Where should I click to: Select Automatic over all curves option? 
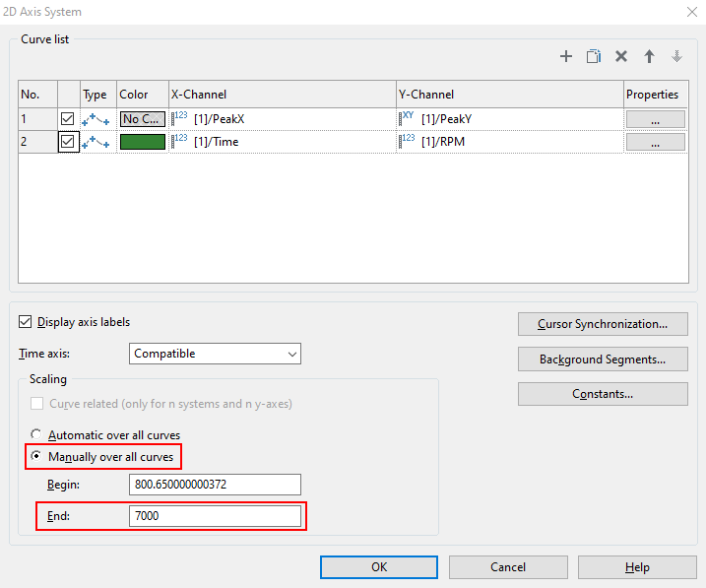37,434
